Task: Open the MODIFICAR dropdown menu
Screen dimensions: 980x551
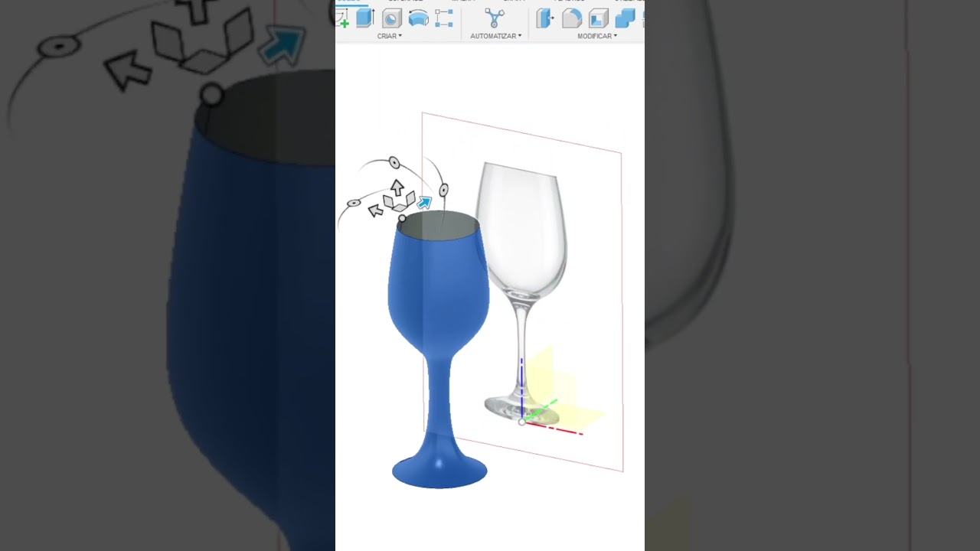Action: click(x=597, y=36)
